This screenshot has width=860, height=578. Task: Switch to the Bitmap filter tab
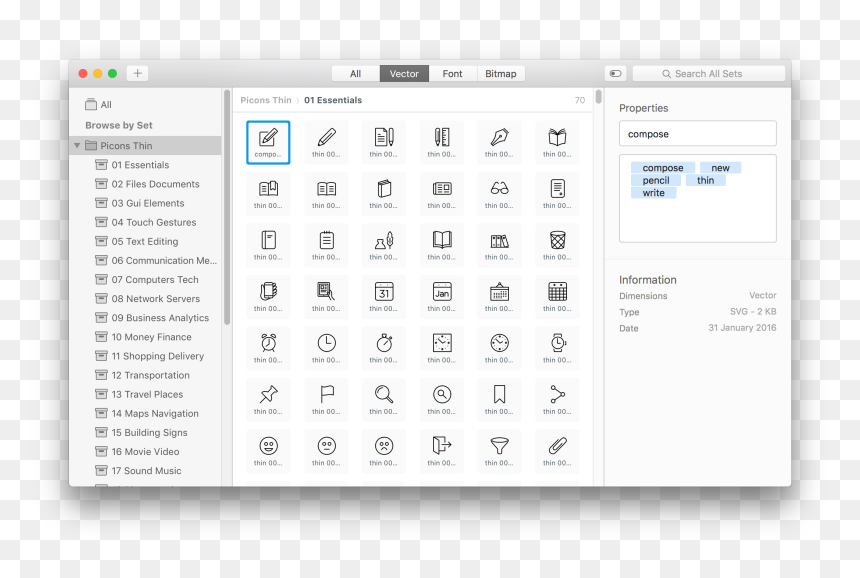click(501, 73)
